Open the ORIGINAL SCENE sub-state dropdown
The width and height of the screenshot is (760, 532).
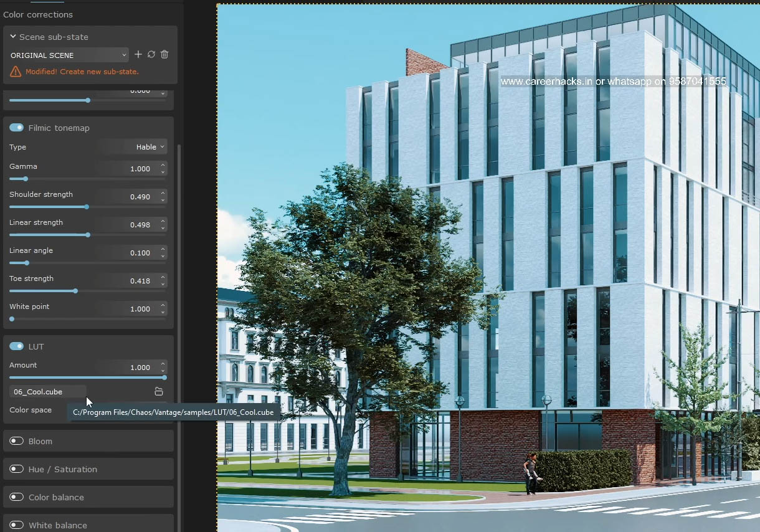coord(69,55)
